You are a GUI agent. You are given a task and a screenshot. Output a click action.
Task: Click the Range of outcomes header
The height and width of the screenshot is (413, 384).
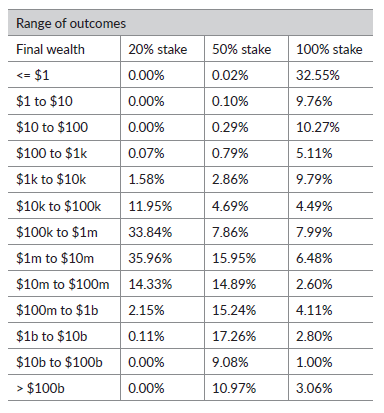point(71,24)
